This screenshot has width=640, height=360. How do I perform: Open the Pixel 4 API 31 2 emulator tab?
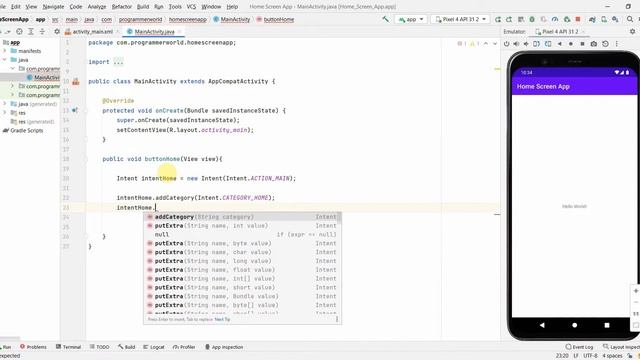560,31
